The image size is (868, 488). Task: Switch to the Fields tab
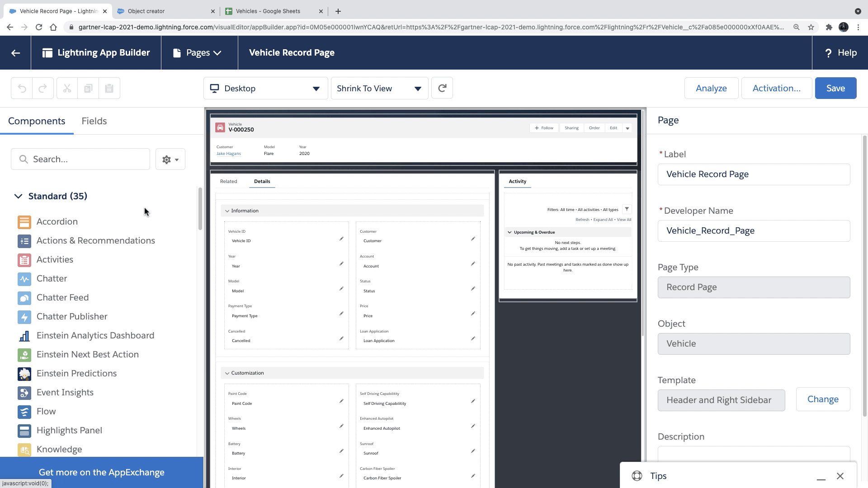94,121
